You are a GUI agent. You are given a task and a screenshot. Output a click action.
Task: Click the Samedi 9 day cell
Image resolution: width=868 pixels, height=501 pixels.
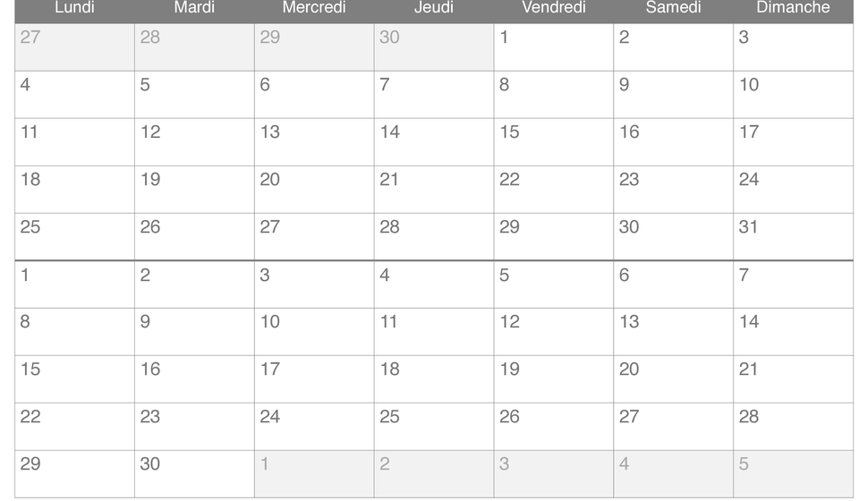[673, 95]
